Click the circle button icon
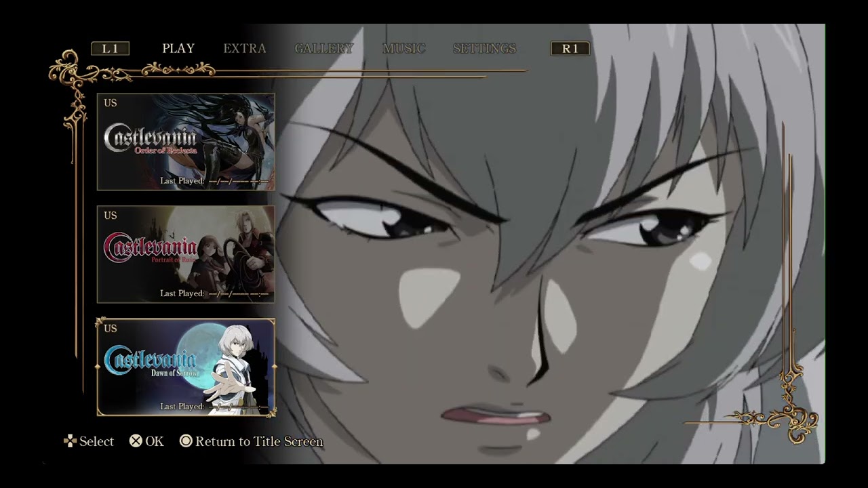Image resolution: width=868 pixels, height=488 pixels. [x=186, y=441]
